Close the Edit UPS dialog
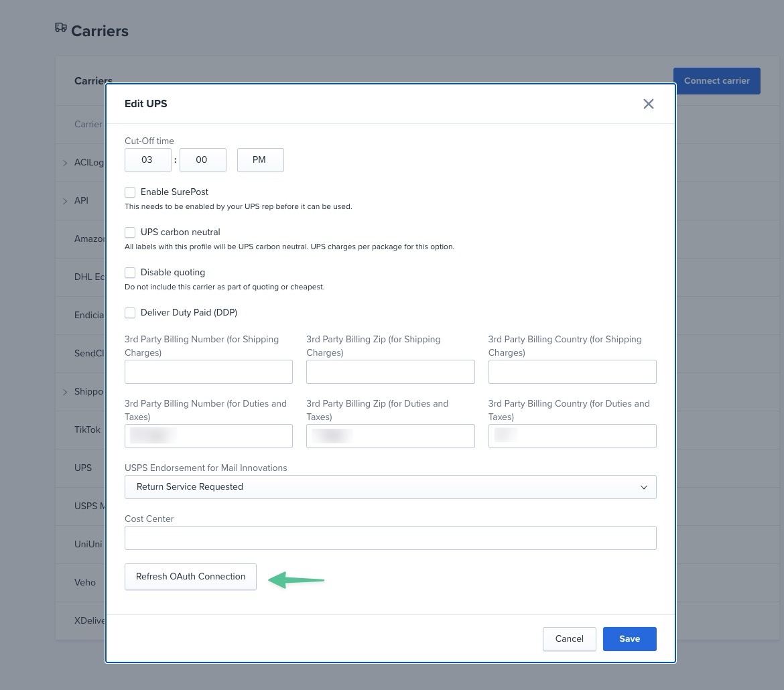The width and height of the screenshot is (784, 690). coord(648,103)
